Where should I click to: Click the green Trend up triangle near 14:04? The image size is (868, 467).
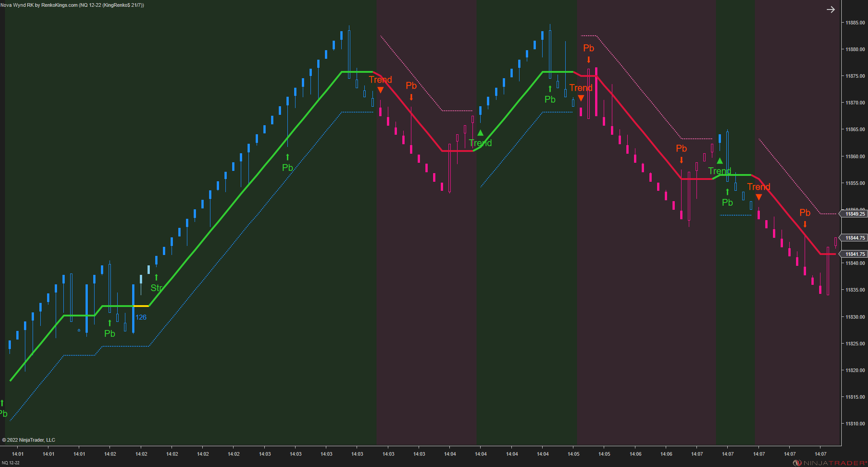480,132
